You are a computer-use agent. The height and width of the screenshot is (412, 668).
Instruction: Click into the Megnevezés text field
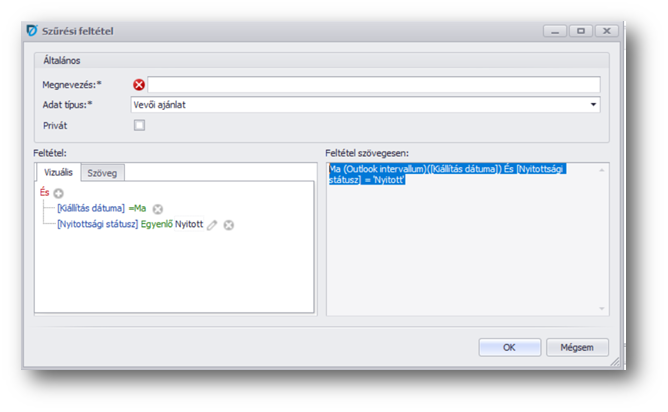(x=374, y=85)
